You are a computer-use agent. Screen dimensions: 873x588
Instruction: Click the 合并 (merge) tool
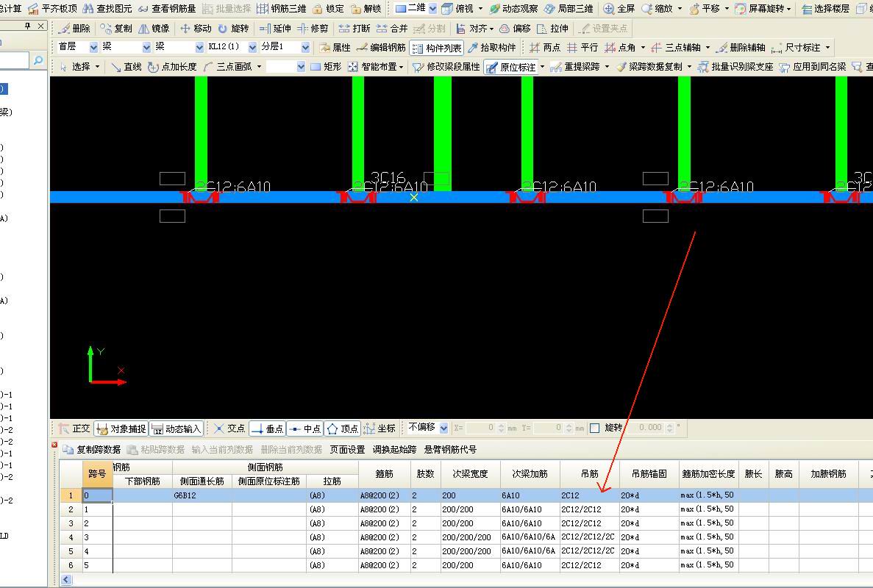tap(393, 29)
